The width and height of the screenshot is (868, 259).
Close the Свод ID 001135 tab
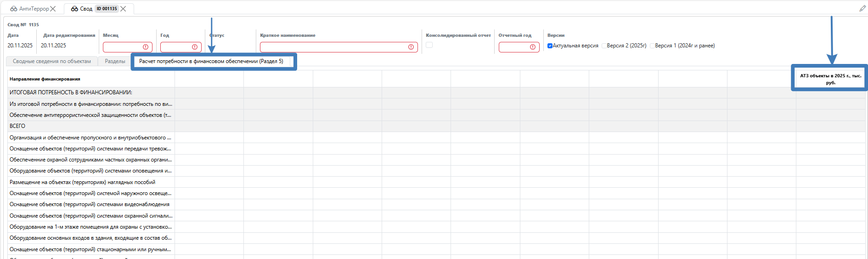point(123,9)
